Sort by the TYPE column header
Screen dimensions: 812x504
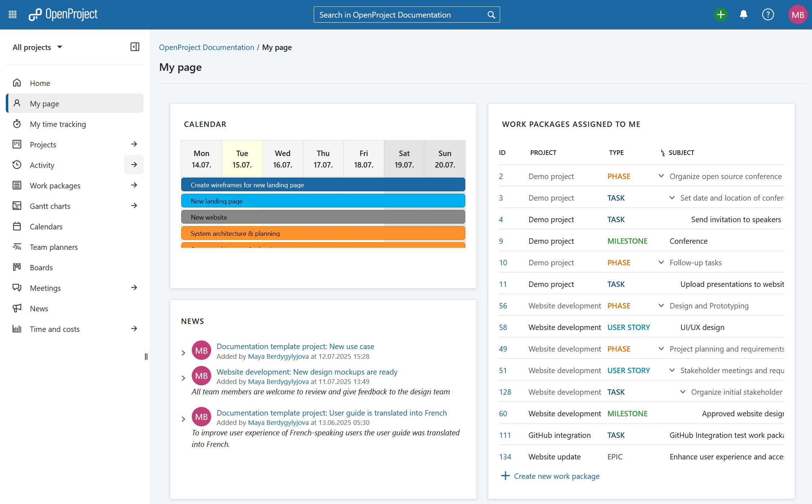pos(616,153)
